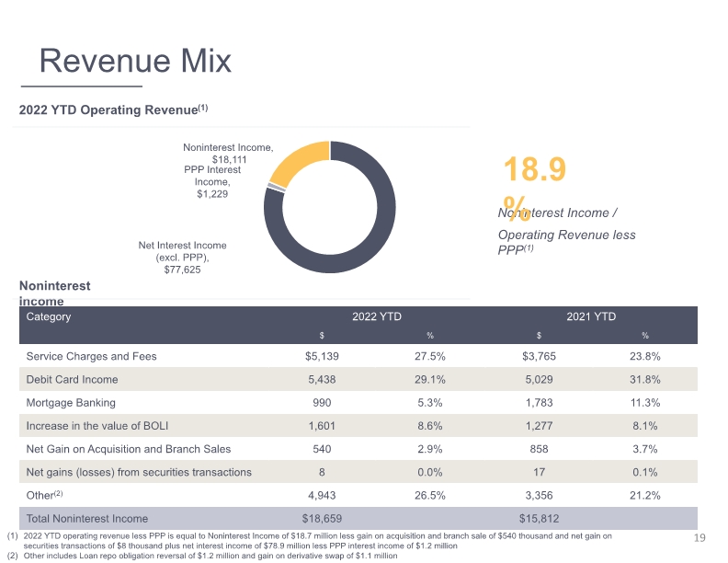This screenshot has width=728, height=563.
Task: Click the Total Noninterest Income $18,659 cell
Action: point(322,519)
